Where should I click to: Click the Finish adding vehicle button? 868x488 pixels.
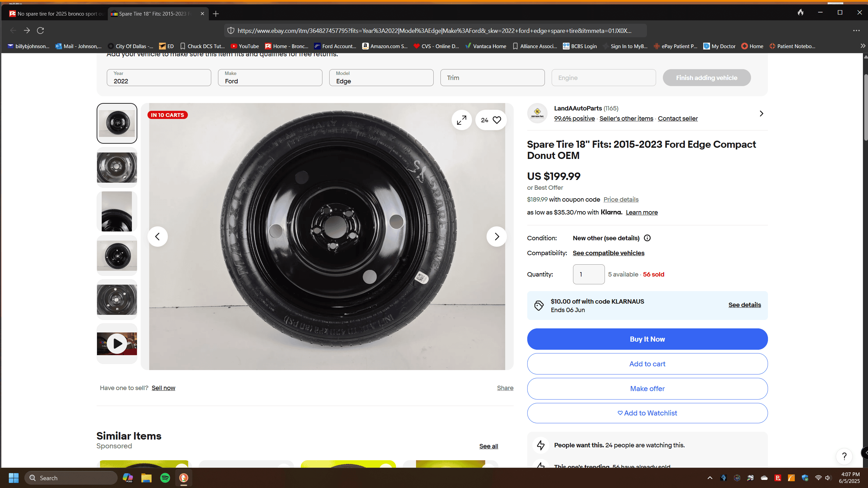click(707, 78)
